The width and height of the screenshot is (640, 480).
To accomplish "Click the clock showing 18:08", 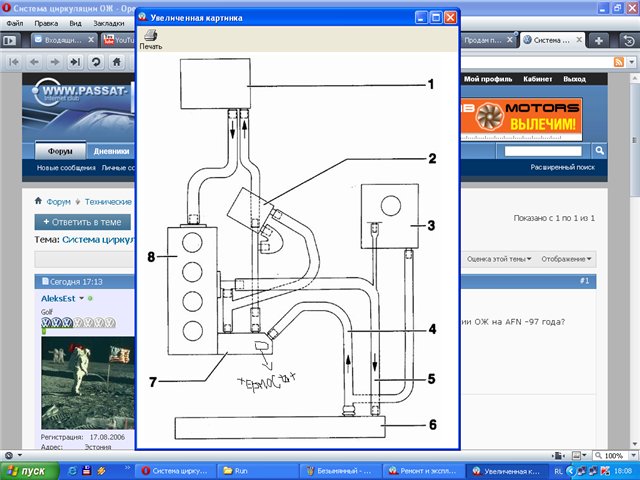I will [x=624, y=471].
